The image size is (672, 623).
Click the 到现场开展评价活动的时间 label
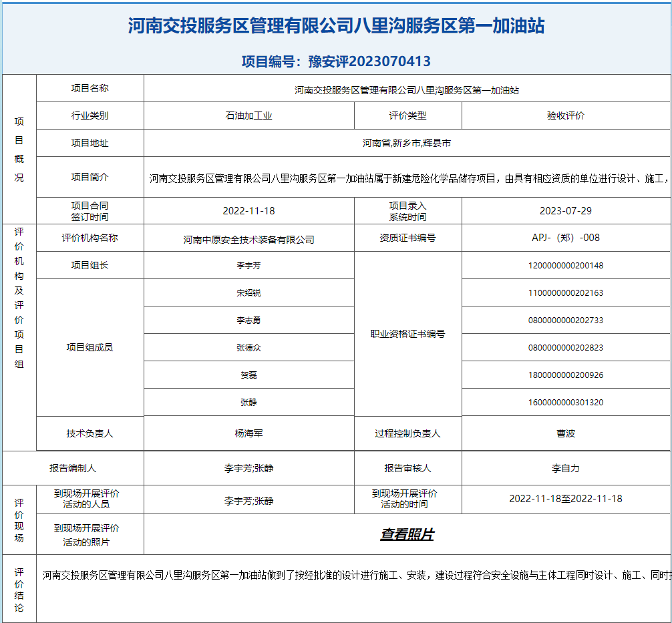pyautogui.click(x=405, y=499)
